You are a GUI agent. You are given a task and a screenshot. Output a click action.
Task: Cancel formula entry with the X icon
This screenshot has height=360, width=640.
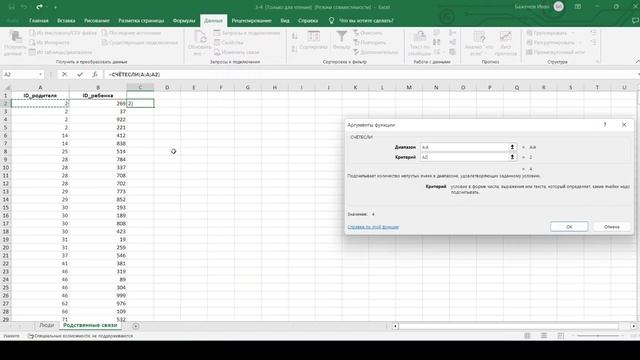tap(64, 74)
